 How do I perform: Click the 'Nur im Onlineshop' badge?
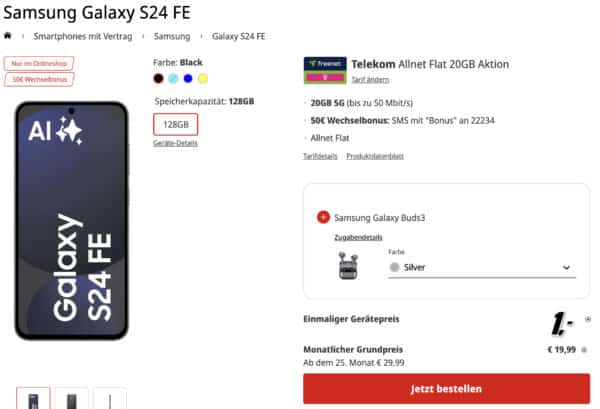click(x=39, y=64)
